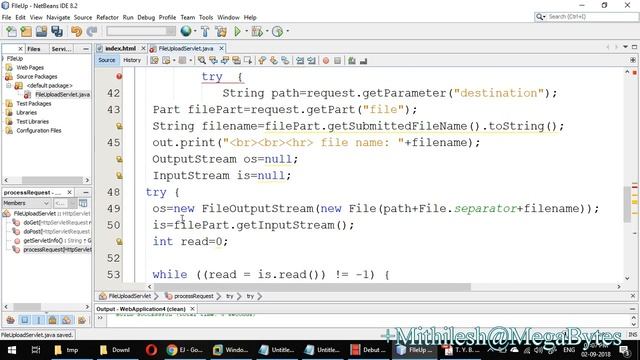Click the Find Selection magnifier icon

[202, 60]
